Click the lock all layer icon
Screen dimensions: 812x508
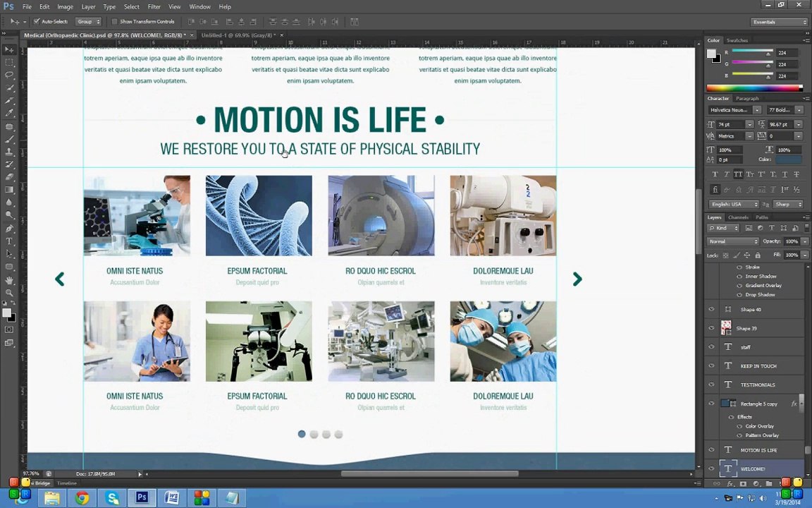pos(758,255)
